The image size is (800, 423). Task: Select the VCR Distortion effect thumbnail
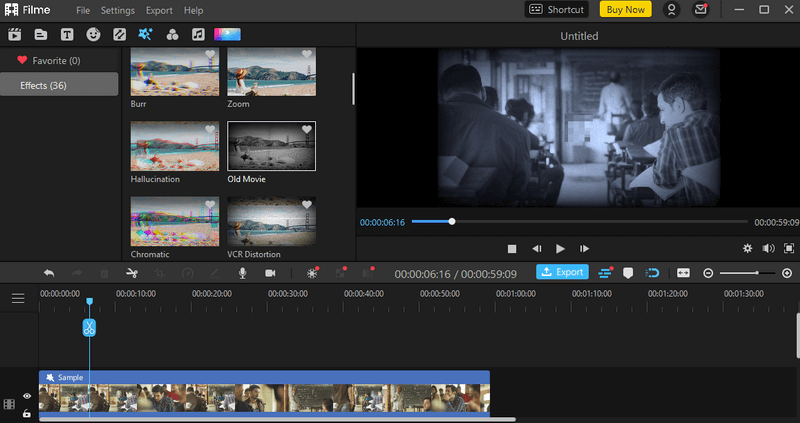pyautogui.click(x=271, y=221)
